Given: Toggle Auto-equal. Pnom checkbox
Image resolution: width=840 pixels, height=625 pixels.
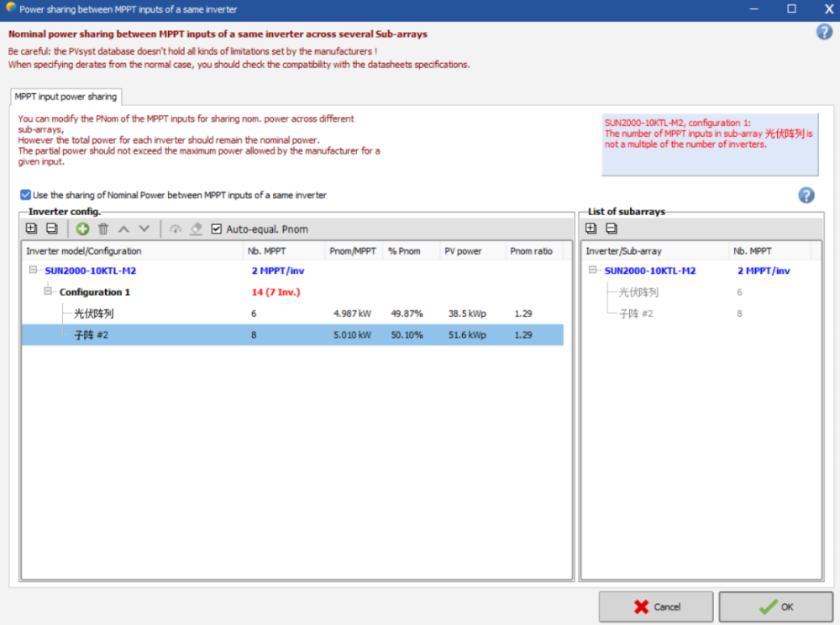Looking at the screenshot, I should [x=217, y=229].
